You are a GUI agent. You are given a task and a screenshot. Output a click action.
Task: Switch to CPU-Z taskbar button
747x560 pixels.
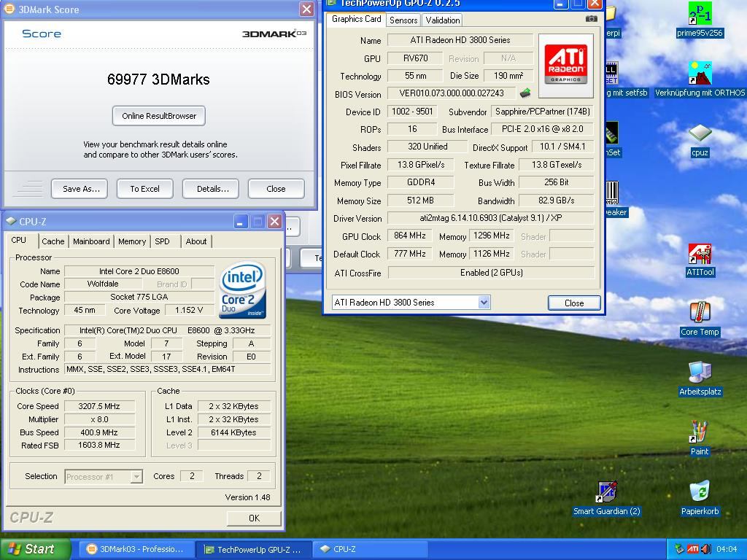[x=369, y=549]
